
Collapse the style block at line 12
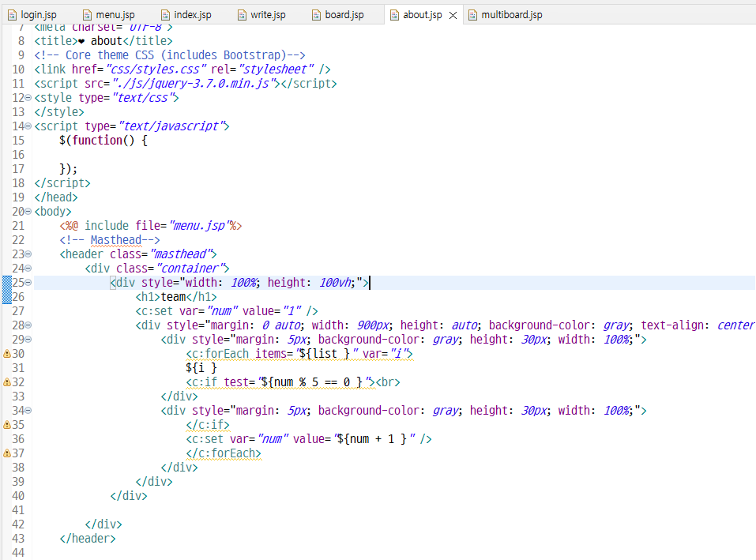(x=28, y=98)
